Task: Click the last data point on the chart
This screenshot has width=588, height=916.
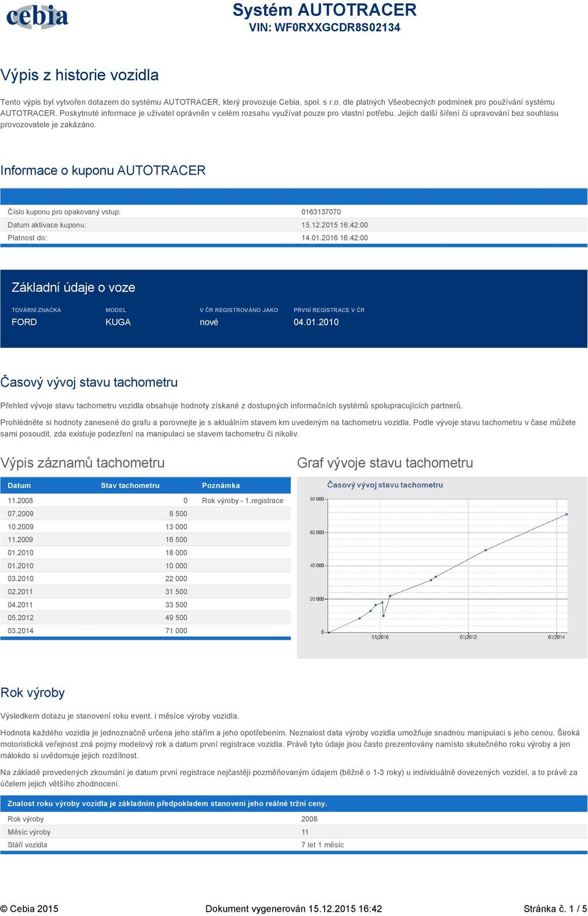Action: 567,514
